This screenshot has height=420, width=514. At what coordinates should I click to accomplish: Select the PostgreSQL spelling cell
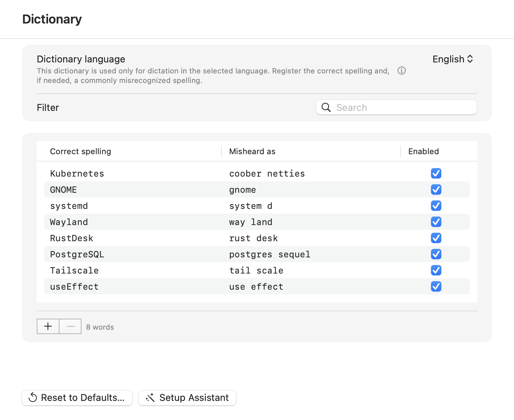pos(77,254)
